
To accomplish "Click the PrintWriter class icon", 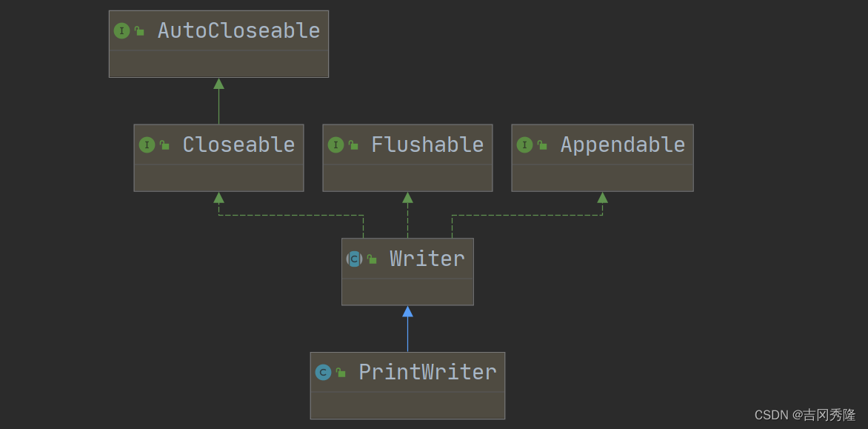I will pyautogui.click(x=323, y=373).
